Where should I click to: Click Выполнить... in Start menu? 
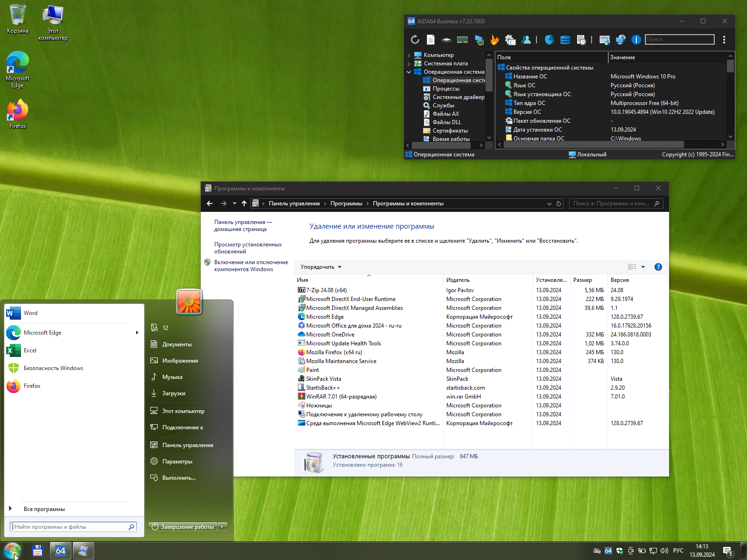pyautogui.click(x=179, y=478)
